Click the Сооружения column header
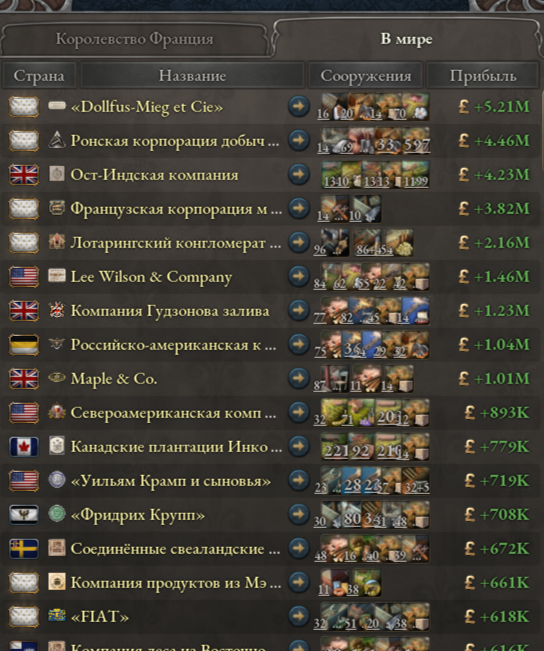Screen dimensions: 544x651 pyautogui.click(x=365, y=76)
